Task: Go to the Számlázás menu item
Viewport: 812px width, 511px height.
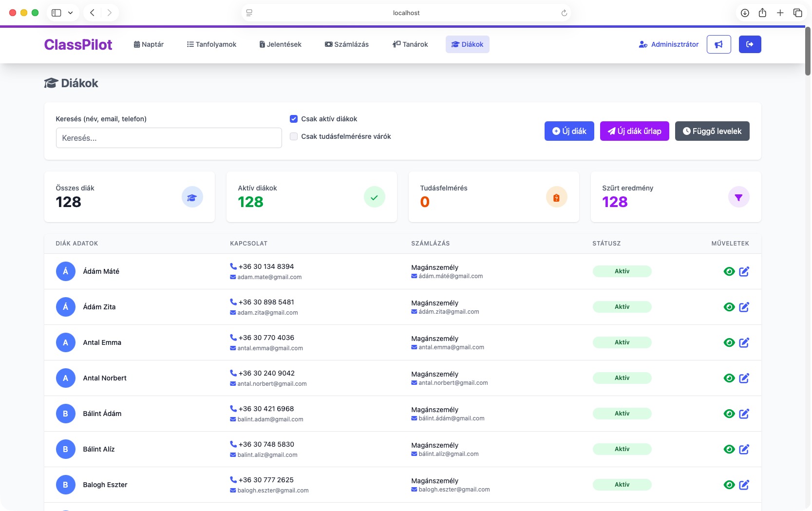Action: click(346, 44)
